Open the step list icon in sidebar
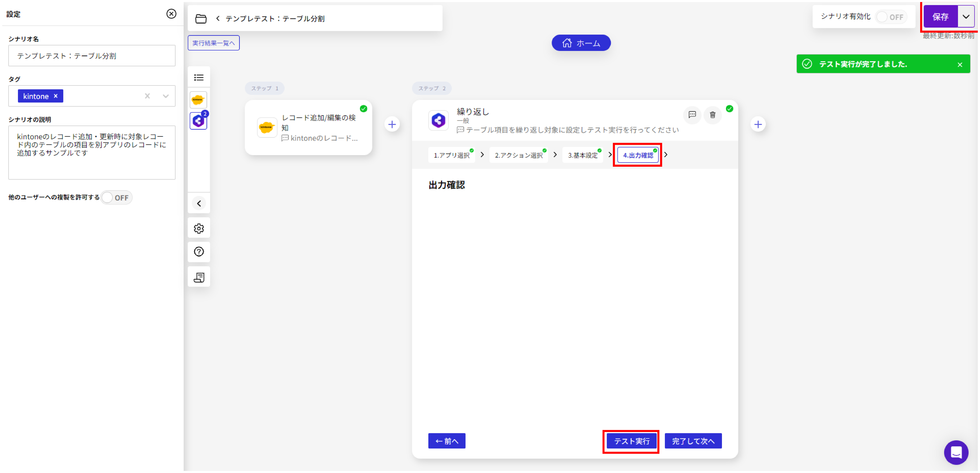This screenshot has width=980, height=473. (x=199, y=78)
